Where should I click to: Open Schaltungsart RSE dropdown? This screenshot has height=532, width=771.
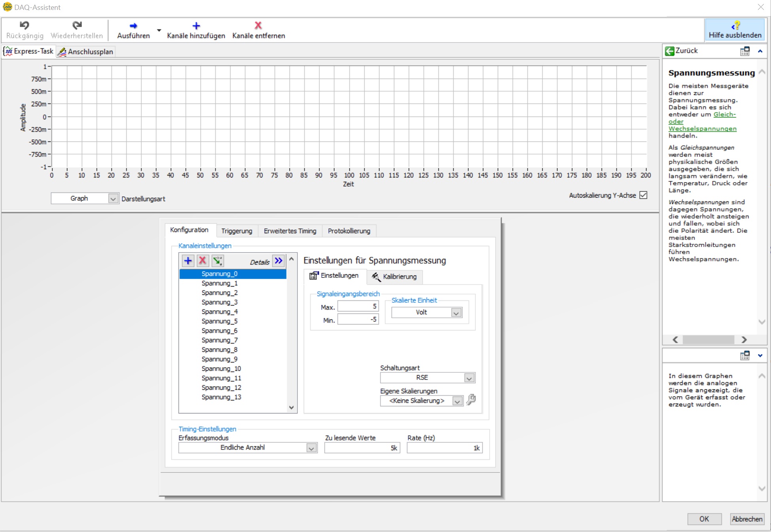pos(469,378)
